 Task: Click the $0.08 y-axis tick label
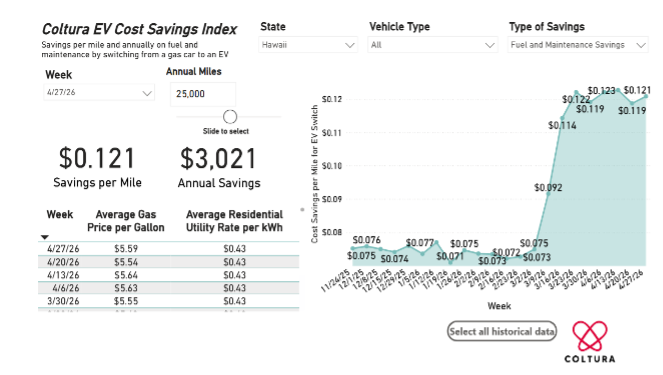coord(332,232)
